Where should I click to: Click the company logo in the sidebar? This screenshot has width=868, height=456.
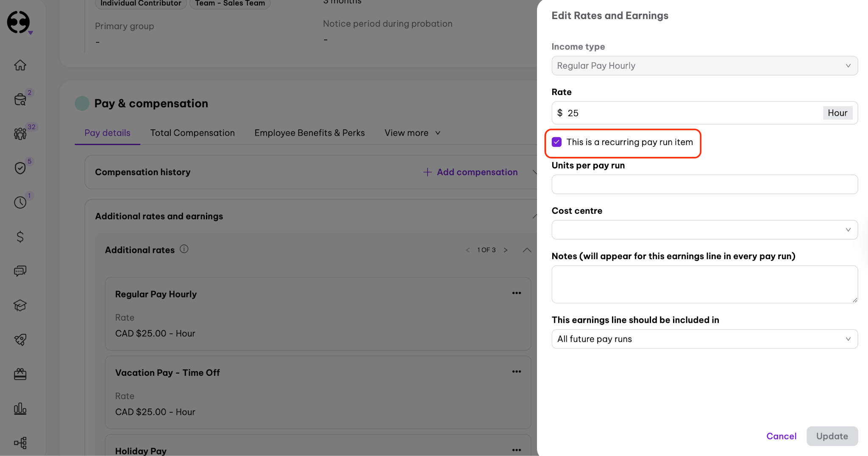click(18, 22)
